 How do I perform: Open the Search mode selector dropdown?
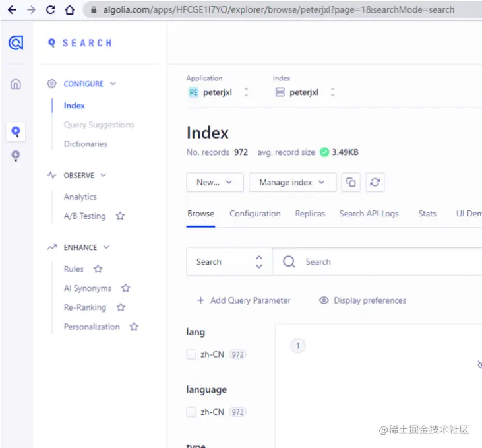pos(229,261)
